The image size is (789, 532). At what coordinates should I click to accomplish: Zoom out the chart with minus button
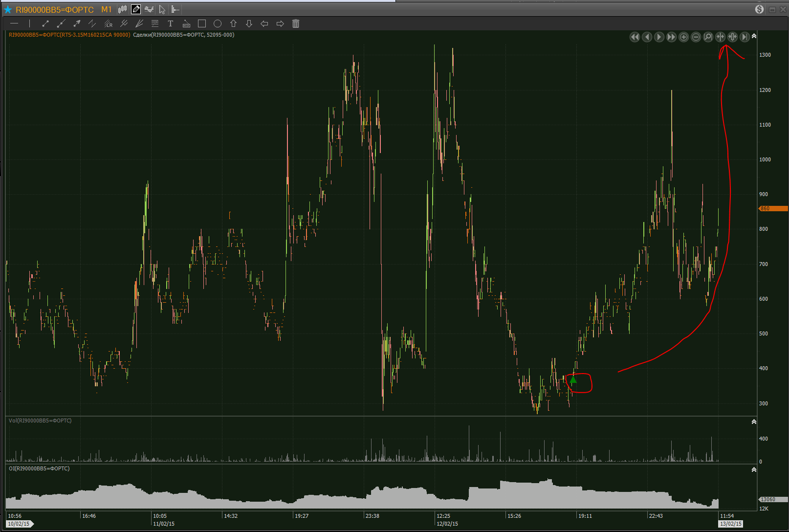pyautogui.click(x=696, y=37)
